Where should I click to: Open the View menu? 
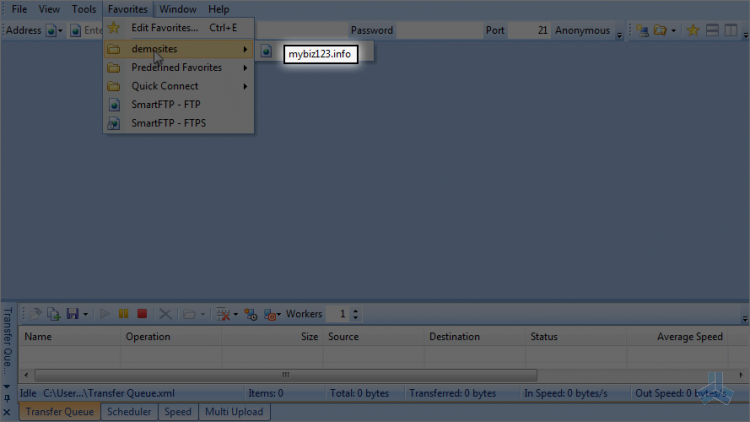click(x=49, y=9)
